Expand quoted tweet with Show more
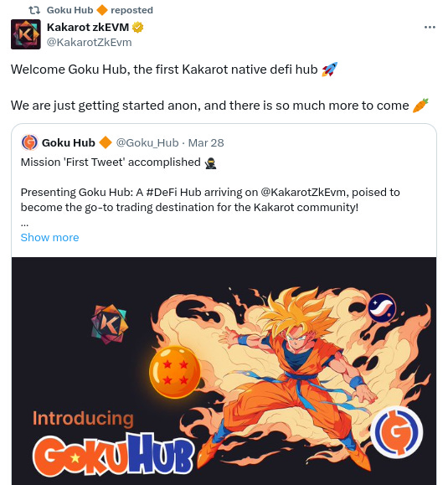Screen dimensions: 448x485 pyautogui.click(x=49, y=238)
